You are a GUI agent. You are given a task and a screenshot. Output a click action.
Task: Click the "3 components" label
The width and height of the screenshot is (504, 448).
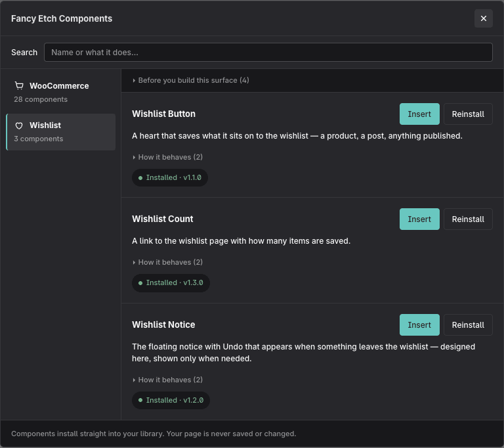[x=39, y=139]
